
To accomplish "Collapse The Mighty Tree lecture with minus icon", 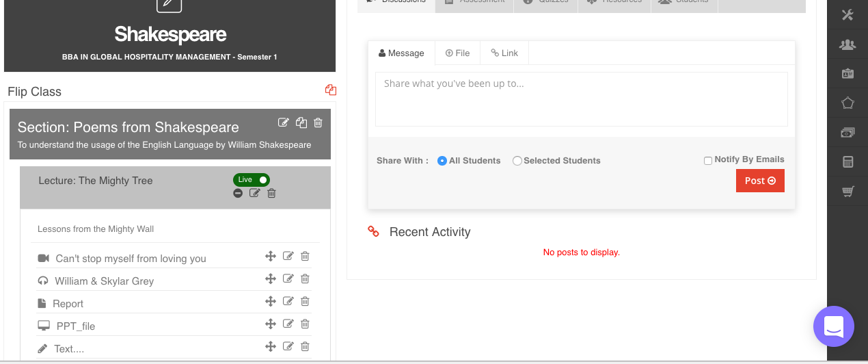I will pyautogui.click(x=238, y=194).
